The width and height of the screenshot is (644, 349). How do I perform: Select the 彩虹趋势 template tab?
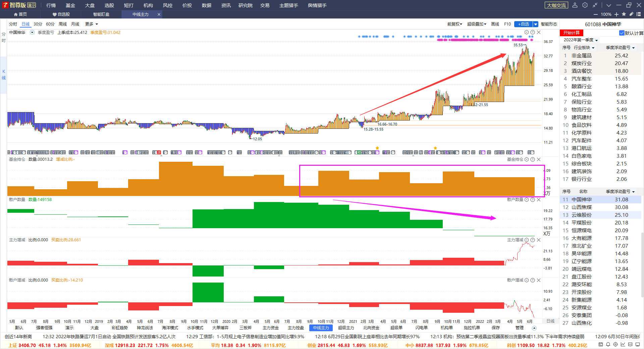click(x=120, y=328)
